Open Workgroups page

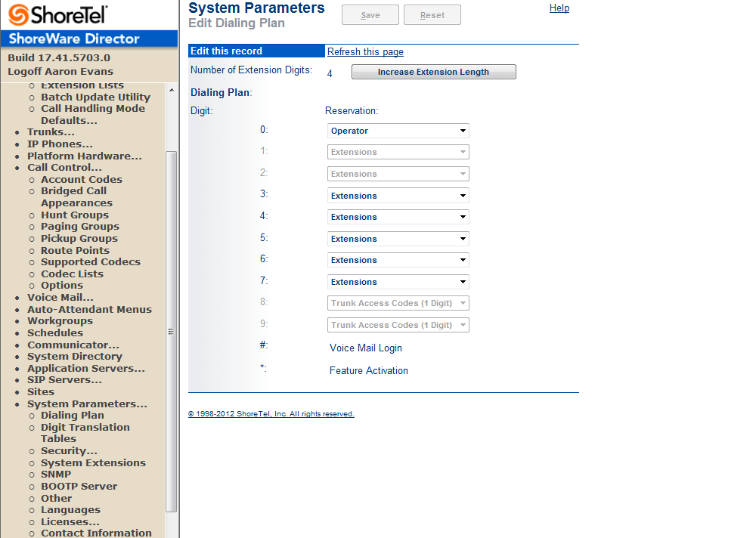click(60, 320)
